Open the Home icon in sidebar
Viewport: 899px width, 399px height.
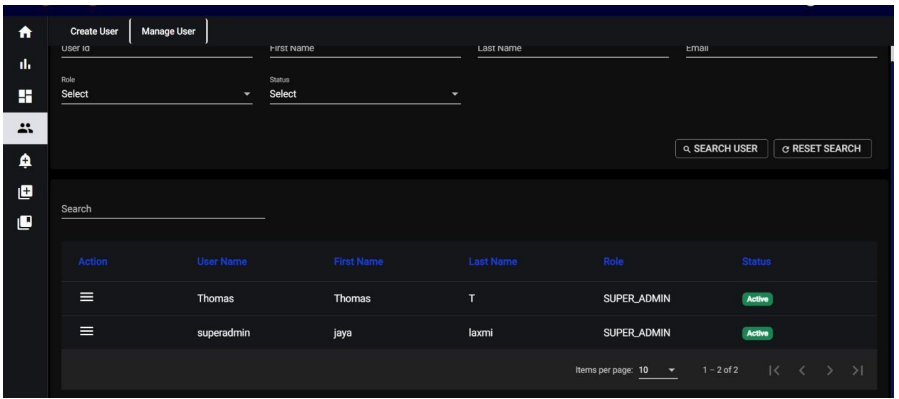click(x=25, y=33)
